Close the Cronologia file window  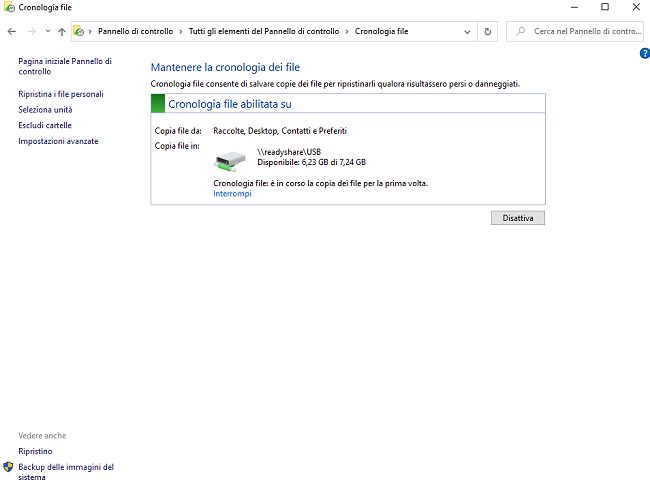click(636, 7)
